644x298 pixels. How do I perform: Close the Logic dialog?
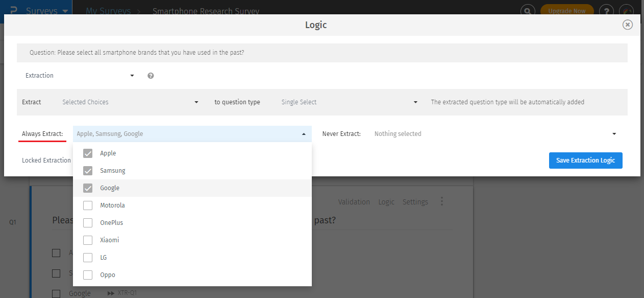[x=628, y=25]
